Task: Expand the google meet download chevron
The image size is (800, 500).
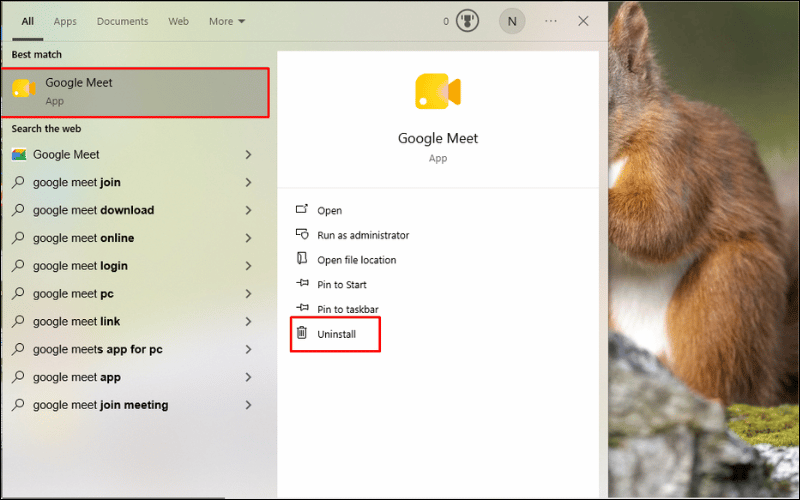Action: pos(248,210)
